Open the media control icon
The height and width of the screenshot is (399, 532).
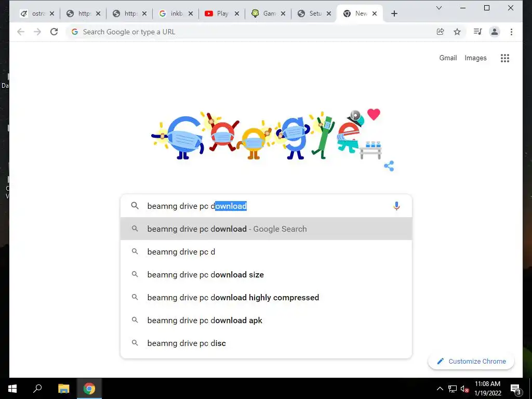478,32
